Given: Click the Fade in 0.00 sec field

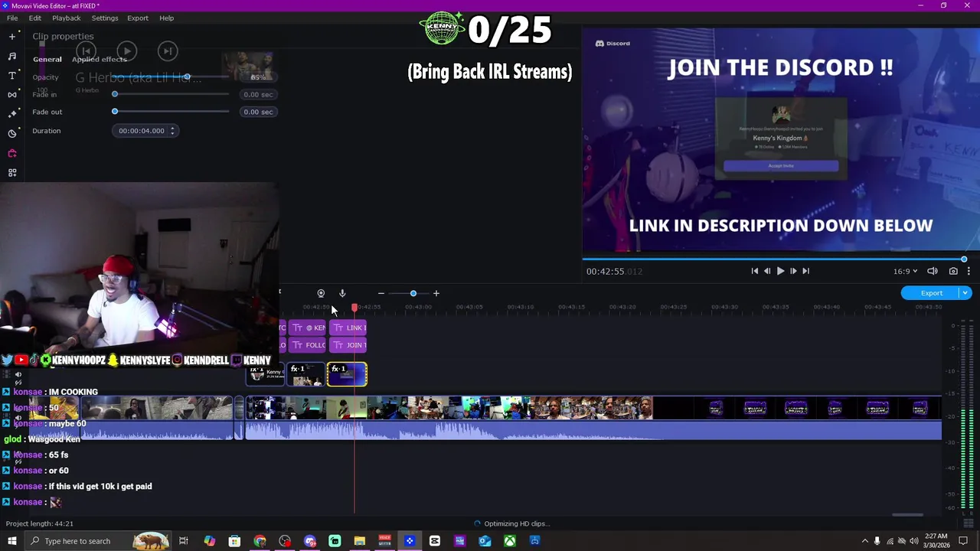Looking at the screenshot, I should [x=257, y=94].
